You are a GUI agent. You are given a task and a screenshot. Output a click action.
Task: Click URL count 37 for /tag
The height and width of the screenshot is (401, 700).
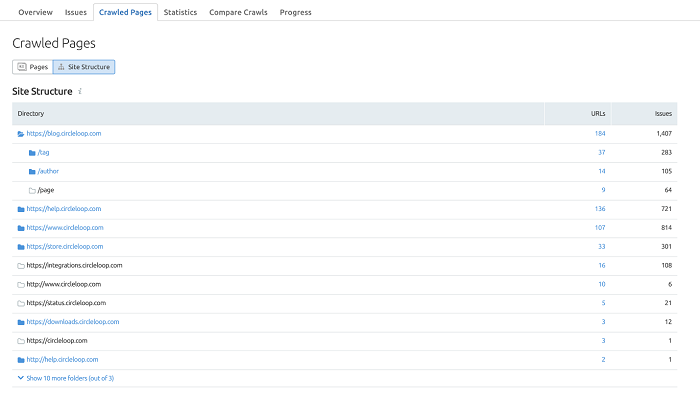coord(602,152)
